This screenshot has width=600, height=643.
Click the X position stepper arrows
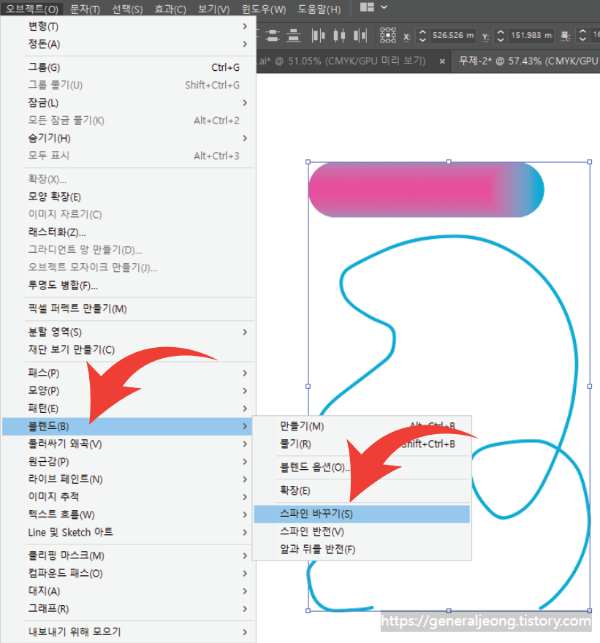click(422, 36)
